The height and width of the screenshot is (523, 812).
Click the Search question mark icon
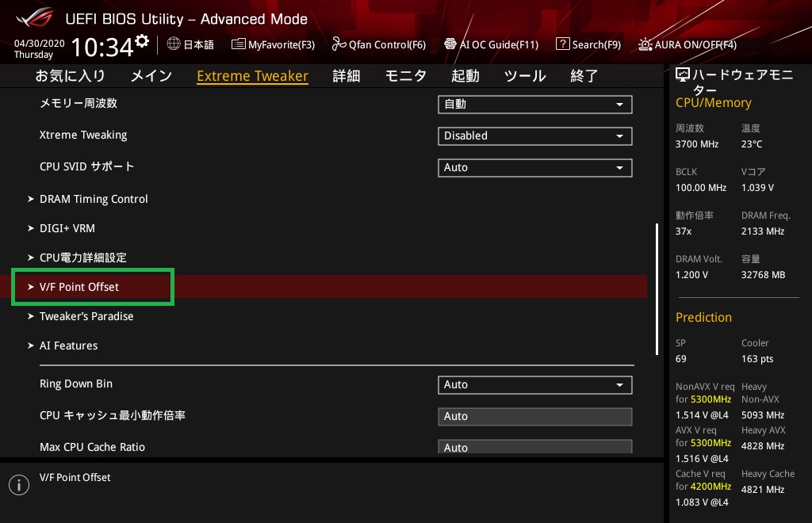click(562, 44)
